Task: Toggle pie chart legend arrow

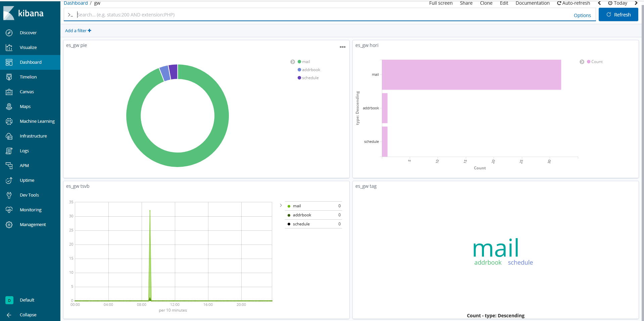Action: (x=293, y=62)
